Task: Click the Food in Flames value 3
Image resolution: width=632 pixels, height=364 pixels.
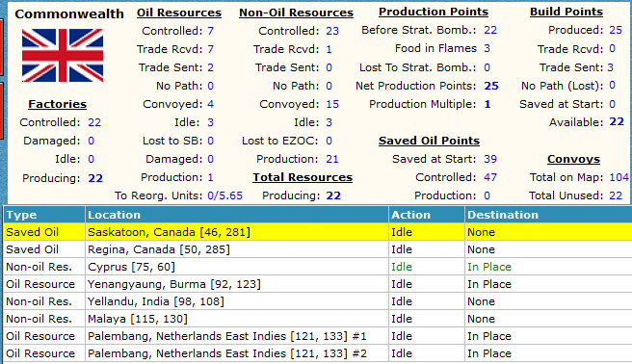Action: click(x=487, y=48)
